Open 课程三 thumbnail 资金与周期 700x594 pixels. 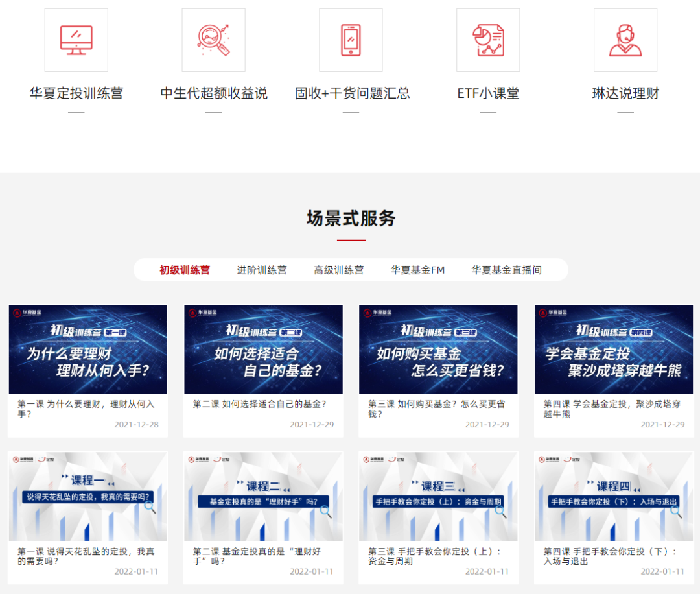[x=438, y=496]
